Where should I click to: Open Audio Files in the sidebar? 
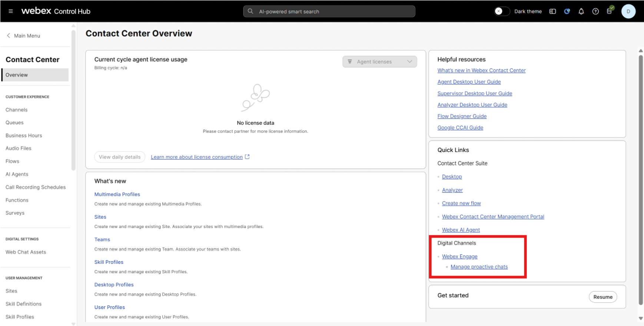(x=19, y=148)
